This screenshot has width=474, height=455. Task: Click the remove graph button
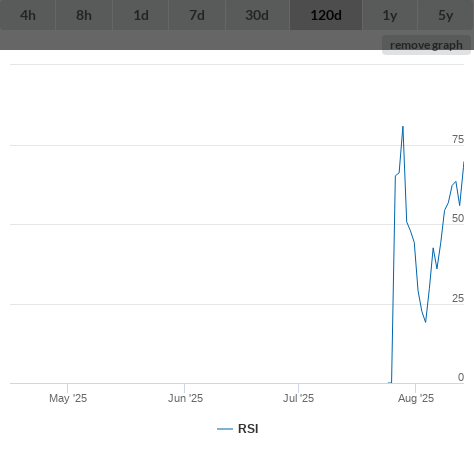tap(426, 45)
